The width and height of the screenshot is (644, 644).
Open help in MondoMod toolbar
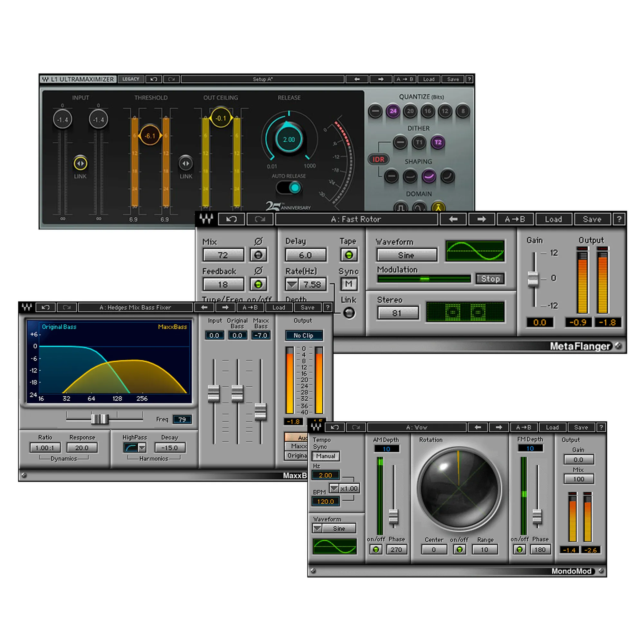(601, 427)
